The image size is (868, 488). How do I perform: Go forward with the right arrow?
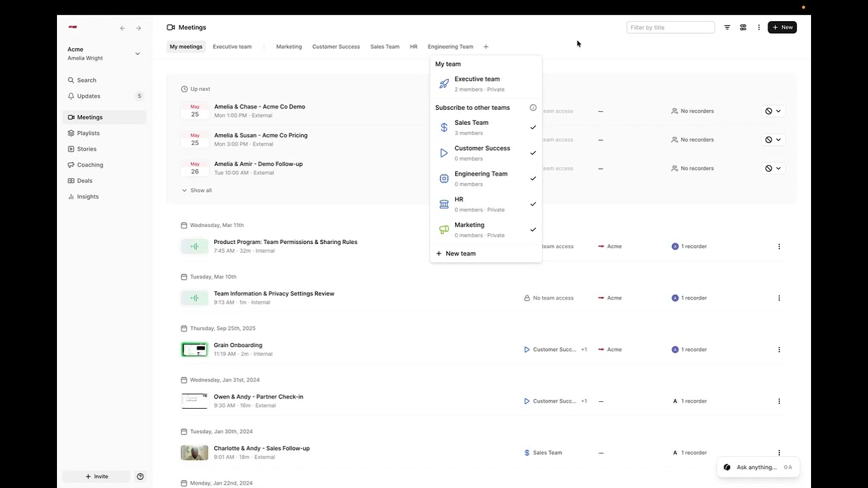tap(138, 28)
